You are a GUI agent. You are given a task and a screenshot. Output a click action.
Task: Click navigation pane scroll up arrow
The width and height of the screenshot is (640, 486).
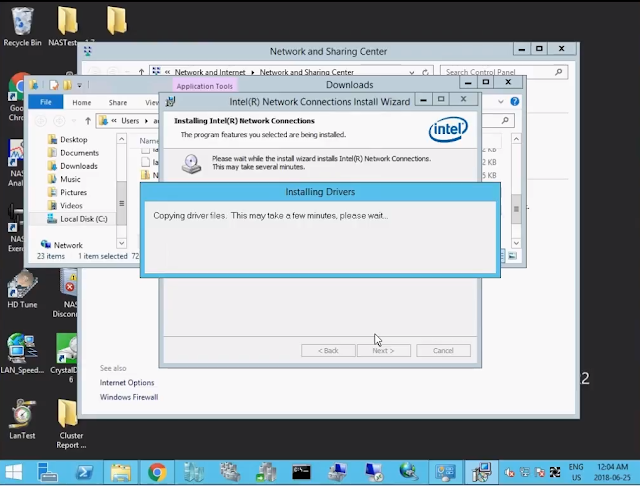click(x=122, y=139)
